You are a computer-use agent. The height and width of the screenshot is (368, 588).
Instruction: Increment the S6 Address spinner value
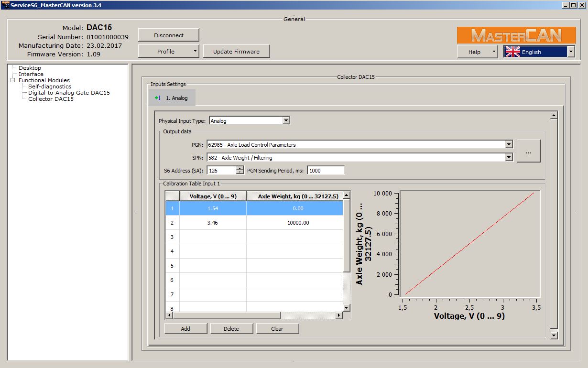(x=240, y=168)
